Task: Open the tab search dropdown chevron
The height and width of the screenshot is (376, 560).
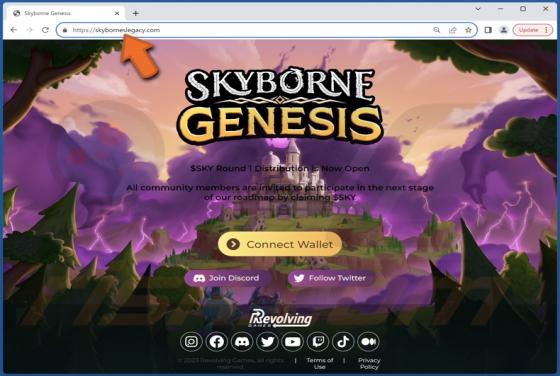Action: (x=478, y=9)
